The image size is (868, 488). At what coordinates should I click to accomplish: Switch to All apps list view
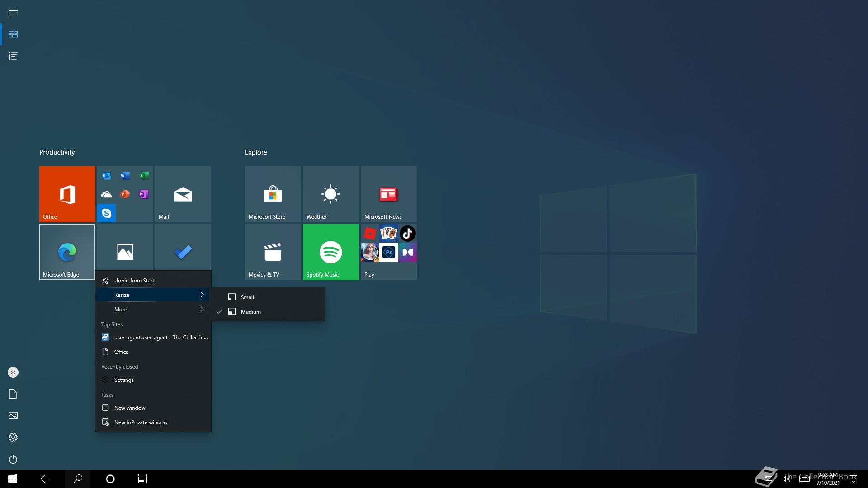13,56
